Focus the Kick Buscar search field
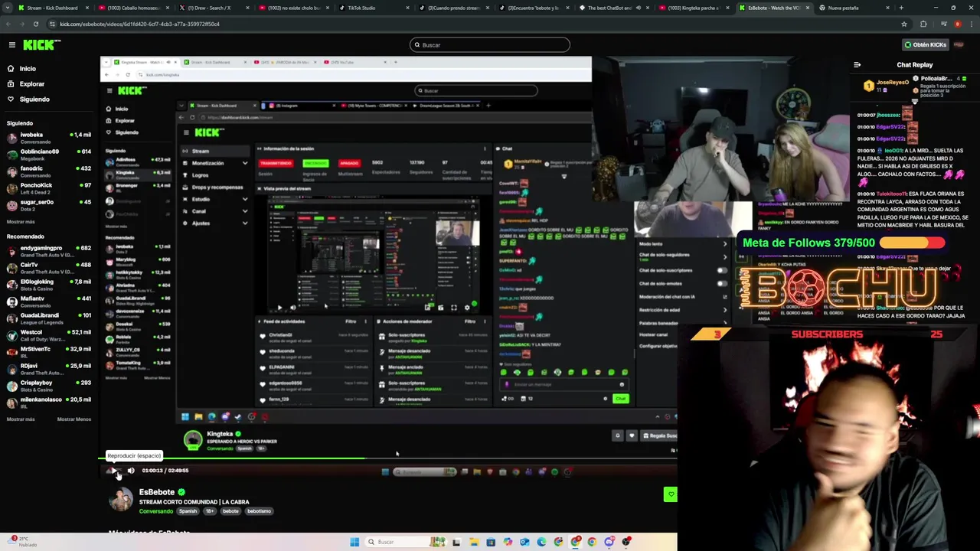Viewport: 980px width, 551px height. tap(490, 45)
